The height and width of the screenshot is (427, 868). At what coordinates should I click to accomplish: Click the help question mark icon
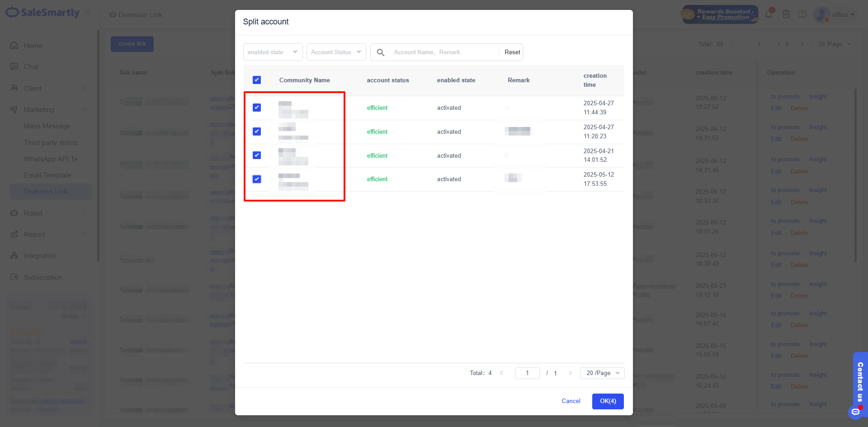(802, 14)
